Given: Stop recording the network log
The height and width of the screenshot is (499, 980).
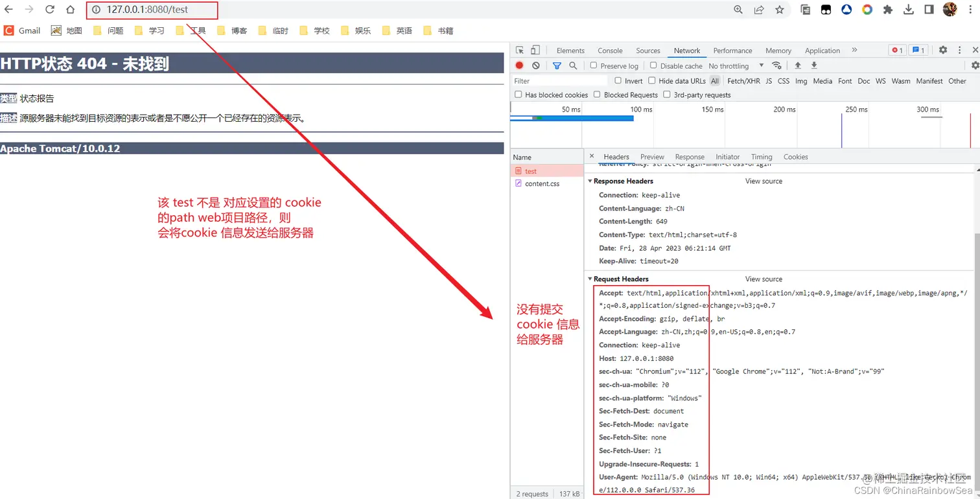Looking at the screenshot, I should tap(519, 65).
